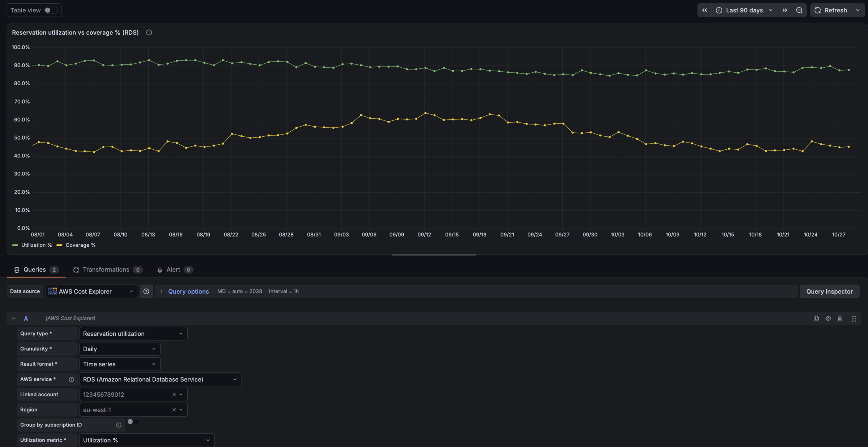Clear the Region eu-west-1 value

[x=174, y=410]
